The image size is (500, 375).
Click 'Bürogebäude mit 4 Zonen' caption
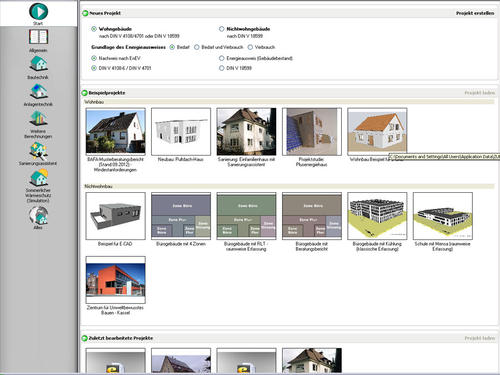point(181,244)
